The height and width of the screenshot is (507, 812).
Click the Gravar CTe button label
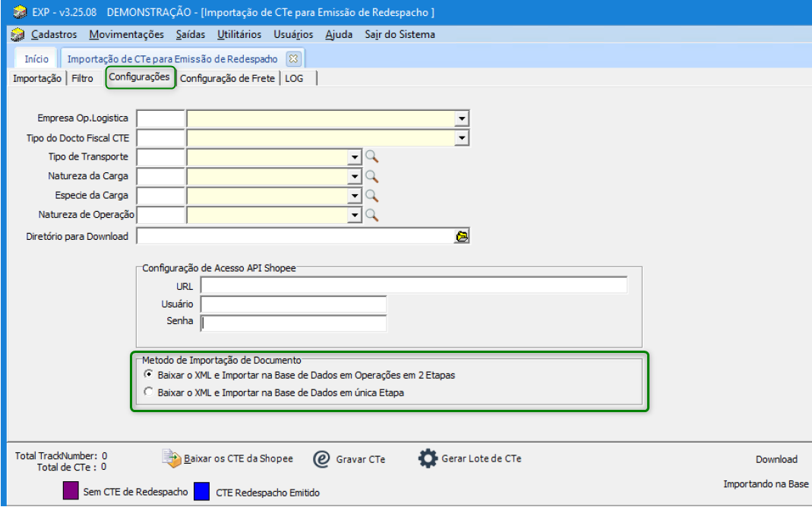[x=361, y=459]
